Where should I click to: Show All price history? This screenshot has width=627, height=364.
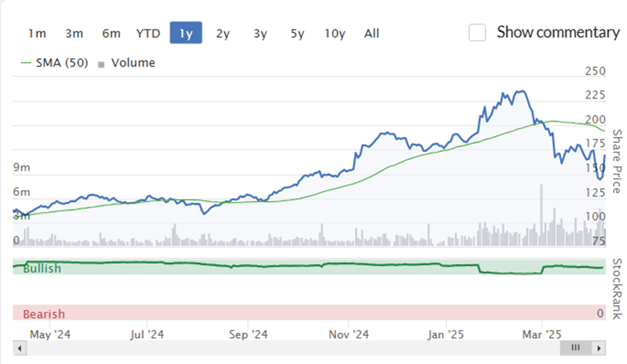point(372,33)
